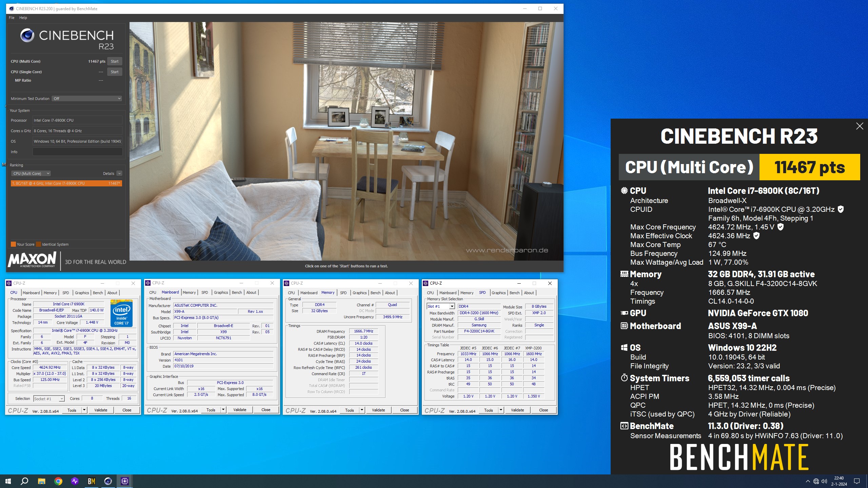
Task: Click shield next to Max Core Frequency
Action: coord(781,227)
